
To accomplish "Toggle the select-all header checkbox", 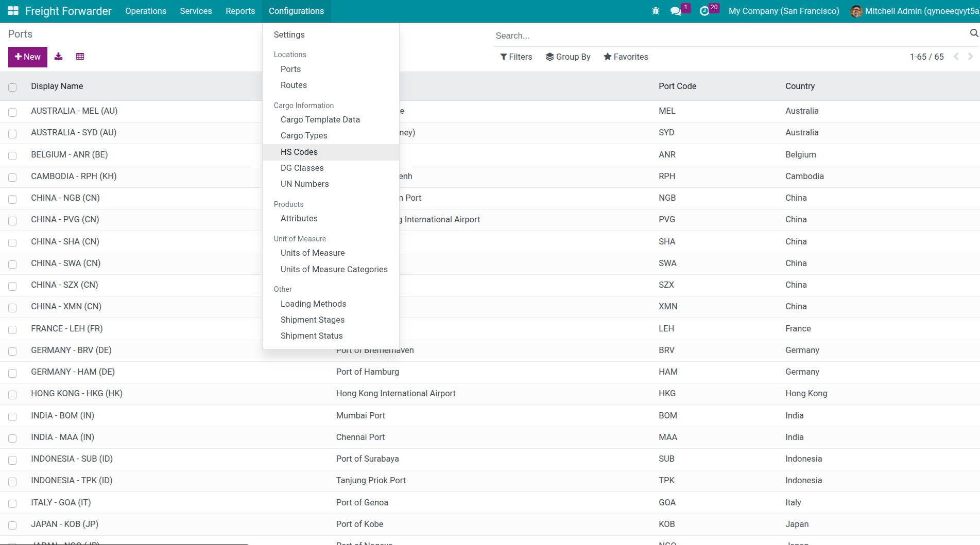I will (x=12, y=87).
